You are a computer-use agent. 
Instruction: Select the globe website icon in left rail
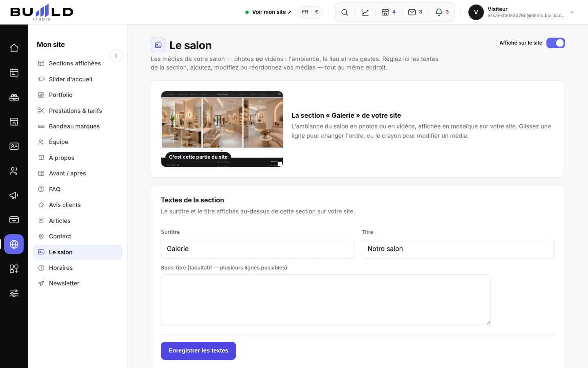[x=14, y=244]
